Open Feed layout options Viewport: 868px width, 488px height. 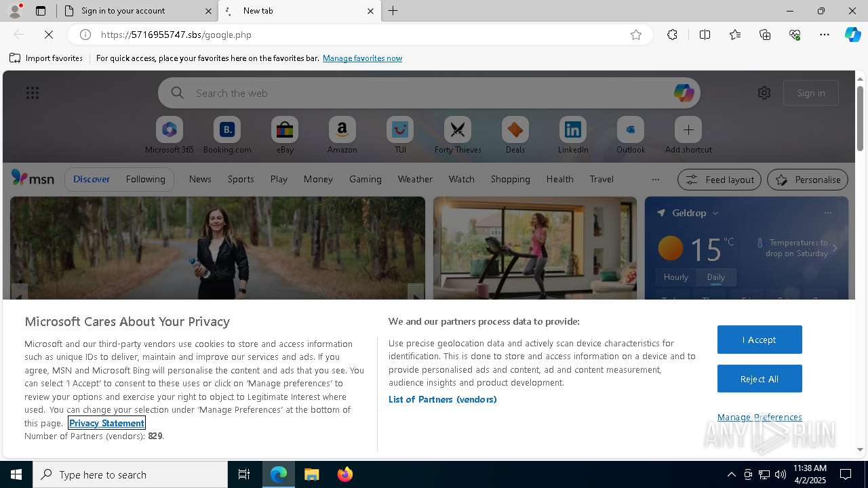[x=720, y=180]
